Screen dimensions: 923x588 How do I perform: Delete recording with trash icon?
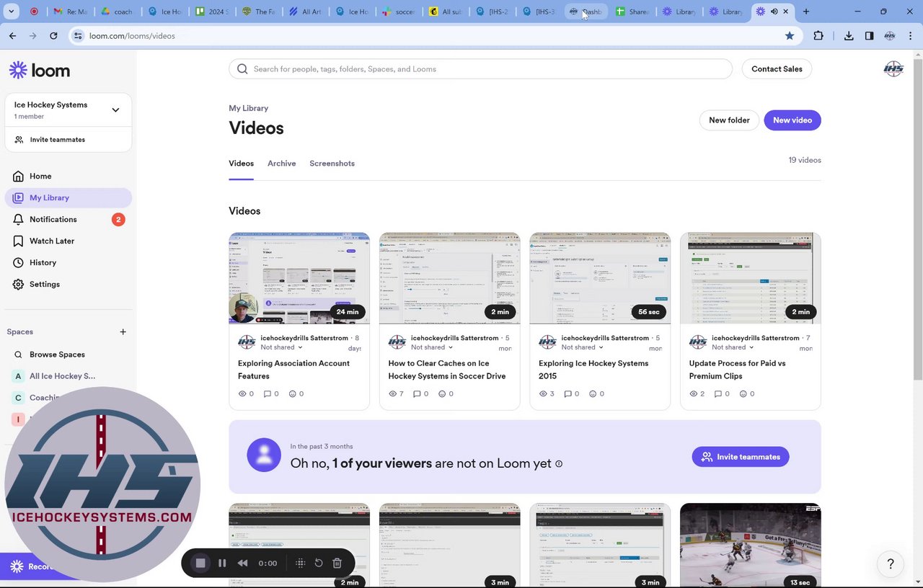[337, 563]
